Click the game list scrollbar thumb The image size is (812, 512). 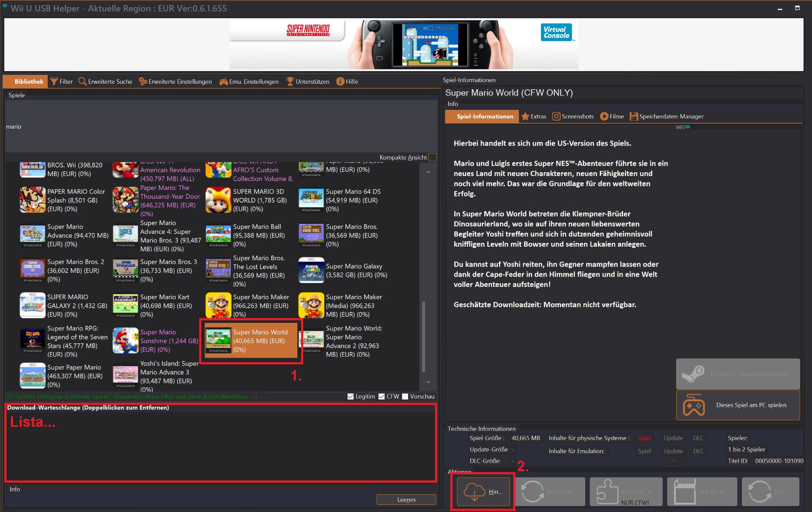pos(424,336)
